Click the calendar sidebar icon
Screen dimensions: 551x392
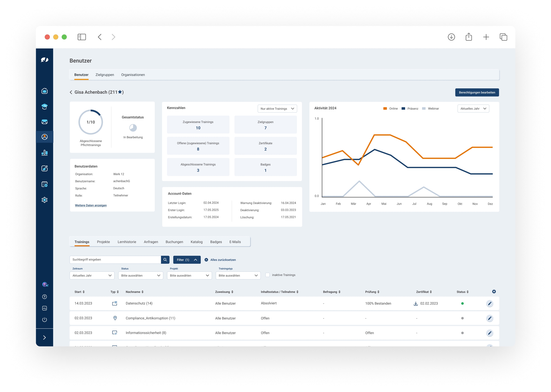pos(44,184)
